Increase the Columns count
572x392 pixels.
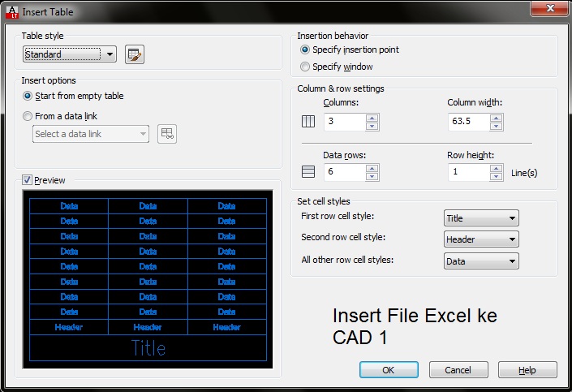point(372,118)
